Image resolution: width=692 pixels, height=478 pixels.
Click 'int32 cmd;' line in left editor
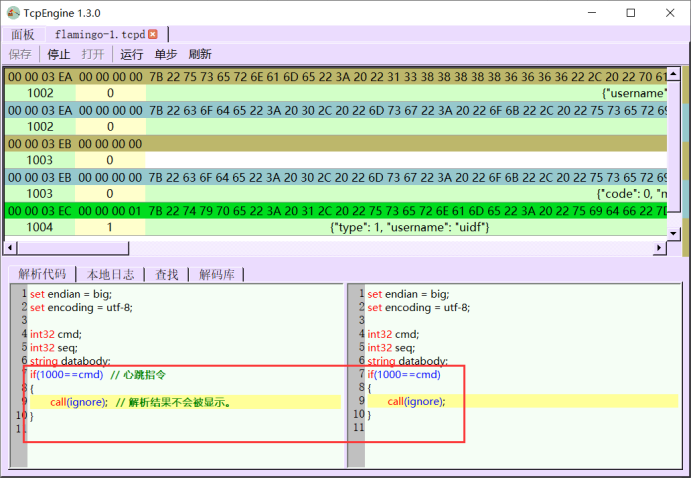56,335
